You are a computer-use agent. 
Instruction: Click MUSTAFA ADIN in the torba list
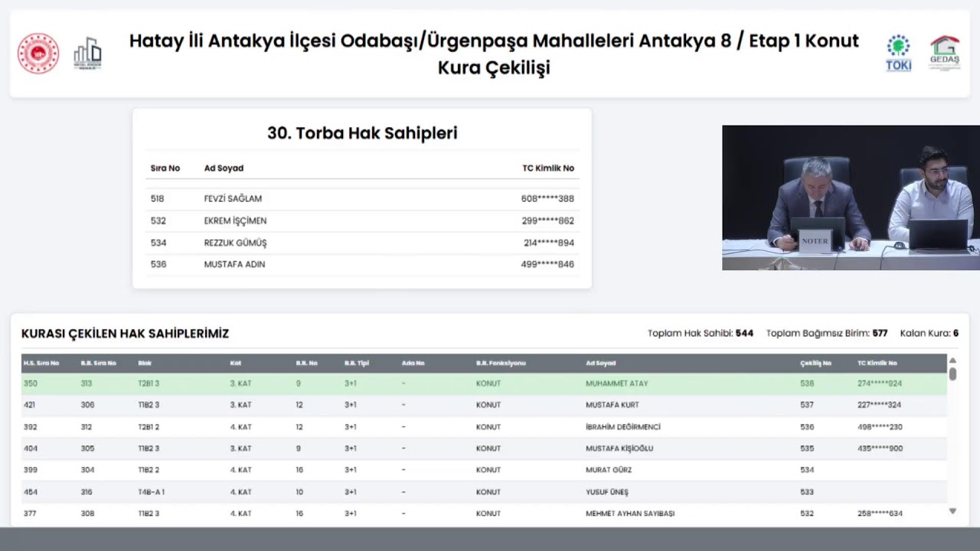point(234,265)
